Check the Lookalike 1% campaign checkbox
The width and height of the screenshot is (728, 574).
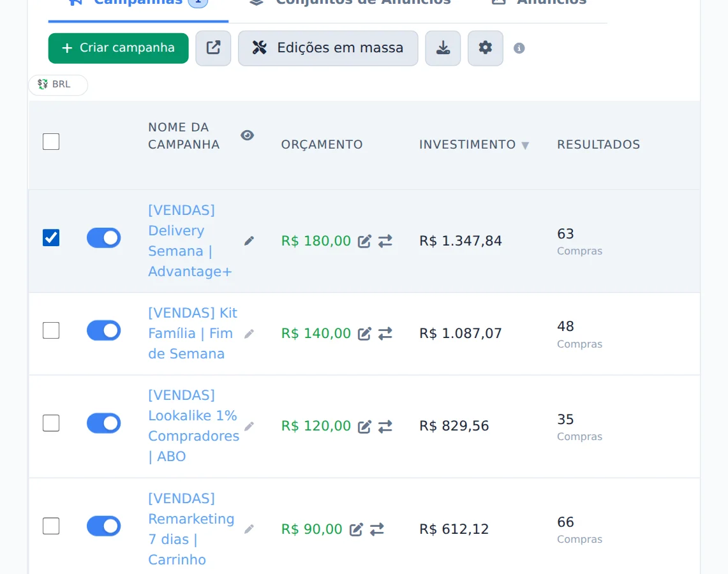51,423
